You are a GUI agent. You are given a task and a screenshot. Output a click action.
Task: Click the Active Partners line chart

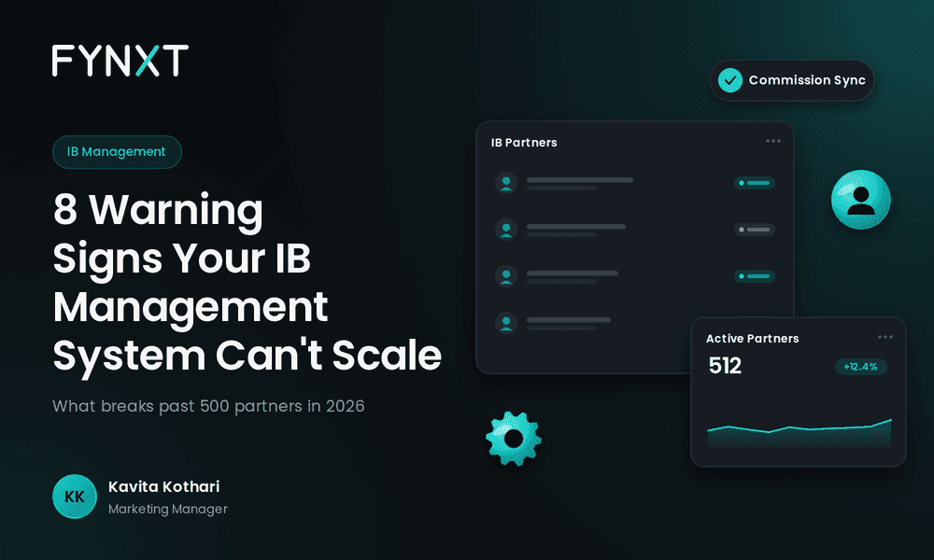(800, 433)
